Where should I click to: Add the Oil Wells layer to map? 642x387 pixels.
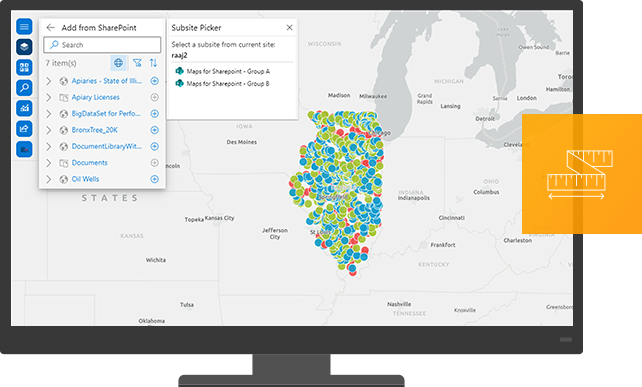coord(154,179)
